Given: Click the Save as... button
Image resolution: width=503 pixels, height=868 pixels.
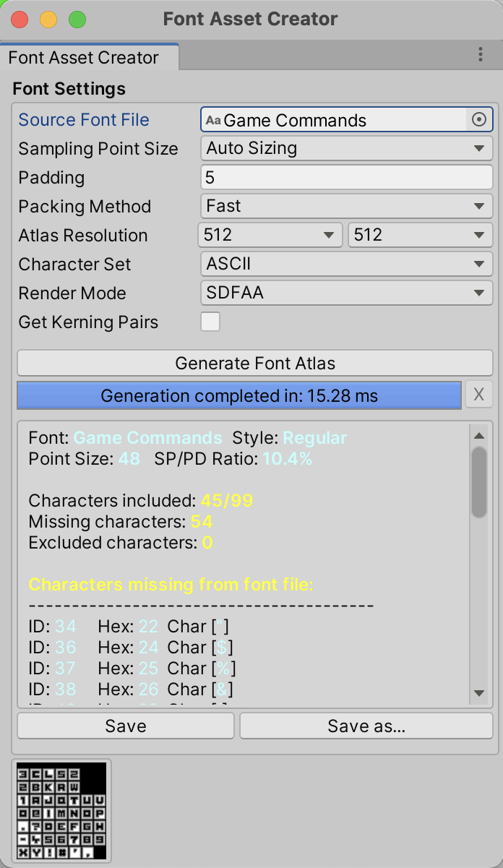Looking at the screenshot, I should [366, 726].
